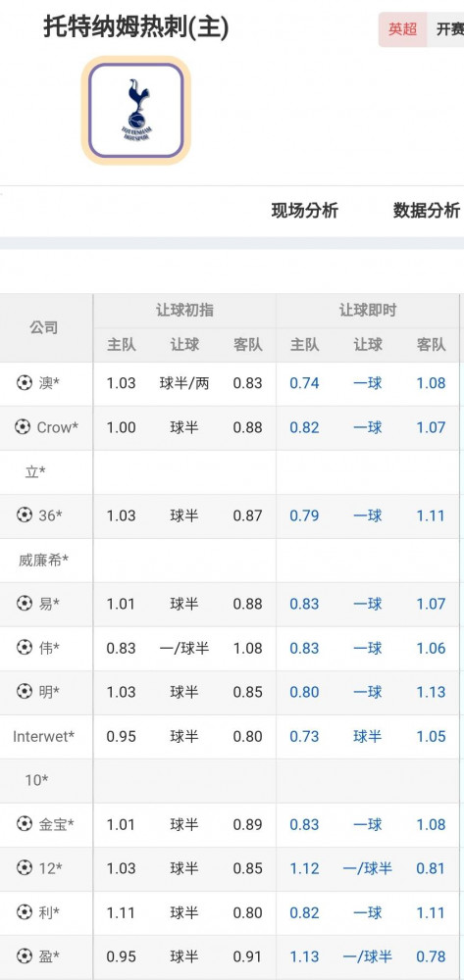The width and height of the screenshot is (464, 980).
Task: Click soccer ball icon beside 利*
Action: tap(25, 911)
